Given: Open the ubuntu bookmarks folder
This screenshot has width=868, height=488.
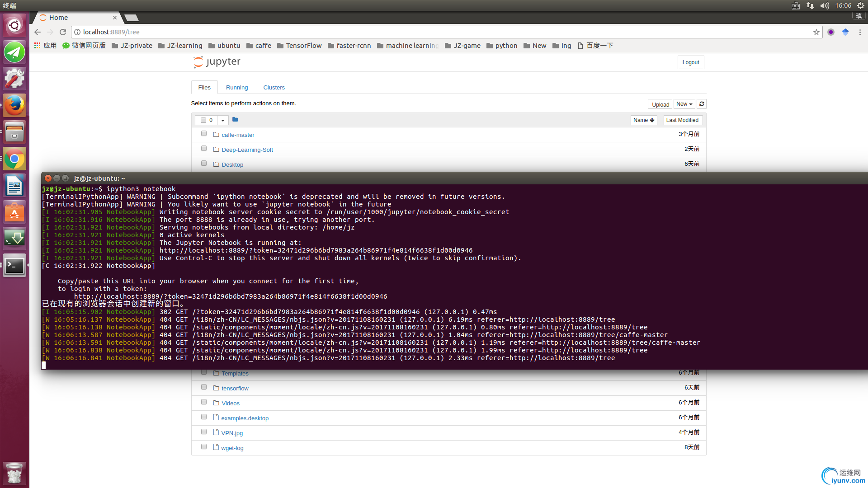Looking at the screenshot, I should point(224,46).
